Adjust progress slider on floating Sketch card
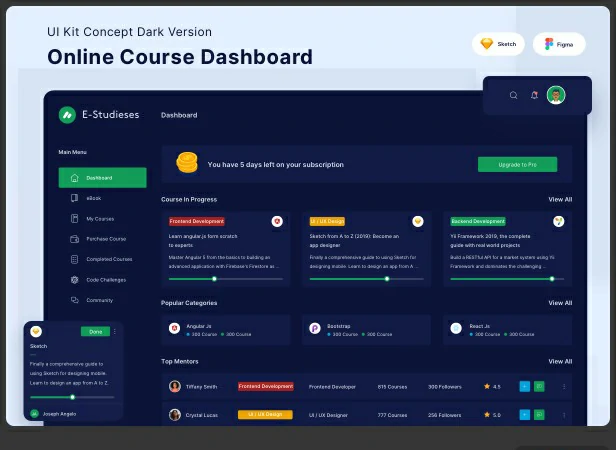The height and width of the screenshot is (450, 616). (72, 397)
